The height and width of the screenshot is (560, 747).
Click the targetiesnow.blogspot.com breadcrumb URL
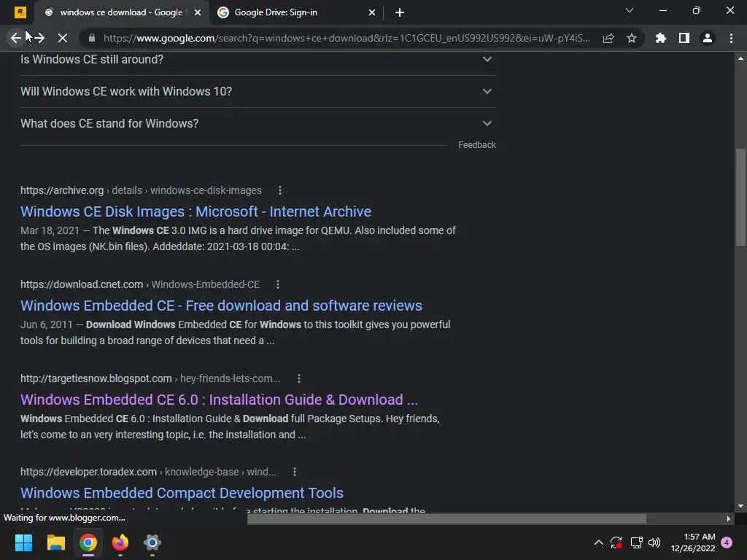click(150, 378)
